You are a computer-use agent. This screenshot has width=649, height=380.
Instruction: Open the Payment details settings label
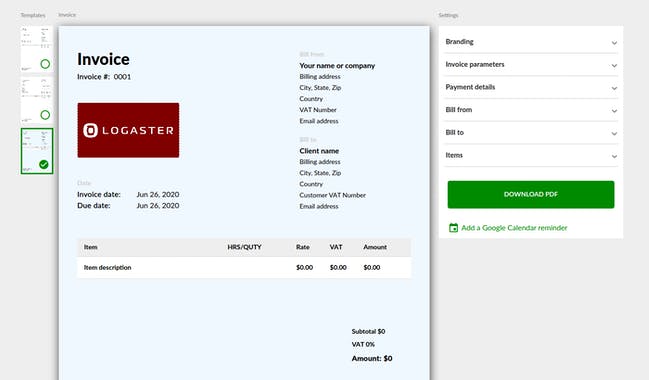[x=470, y=87]
